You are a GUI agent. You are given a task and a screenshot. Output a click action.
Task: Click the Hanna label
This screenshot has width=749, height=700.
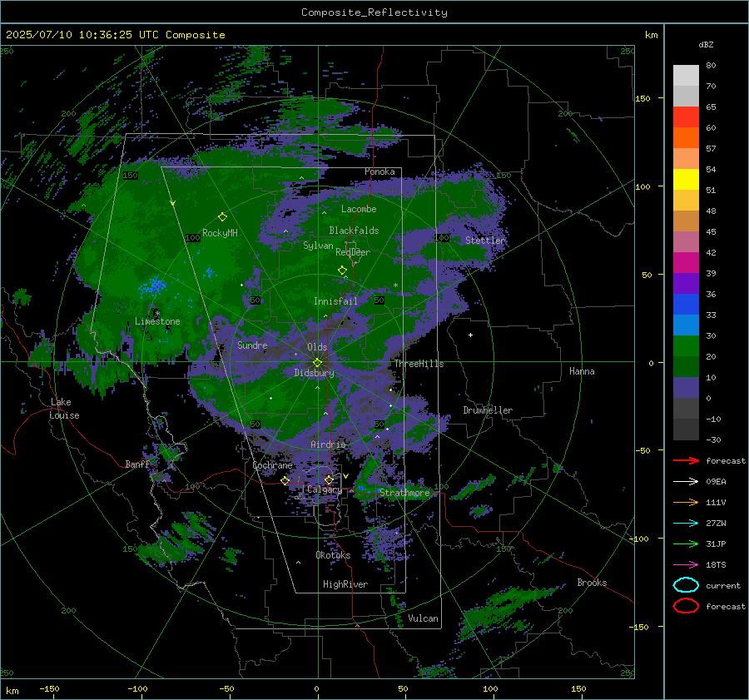(x=582, y=371)
